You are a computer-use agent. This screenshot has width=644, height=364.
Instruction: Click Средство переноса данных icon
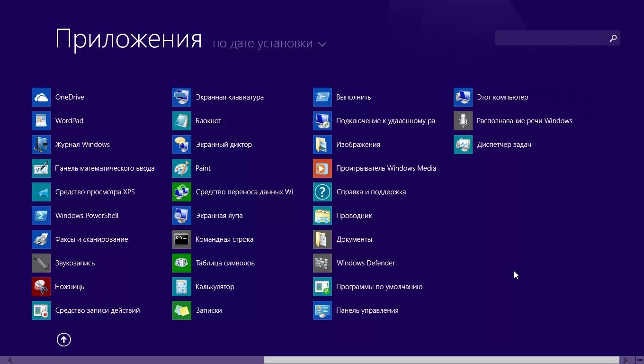click(182, 192)
